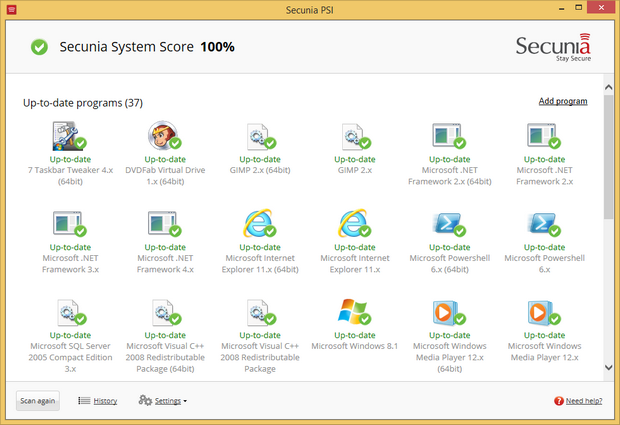This screenshot has width=620, height=425.
Task: Select the Microsoft .NET Framework 4.x icon
Action: click(x=164, y=224)
